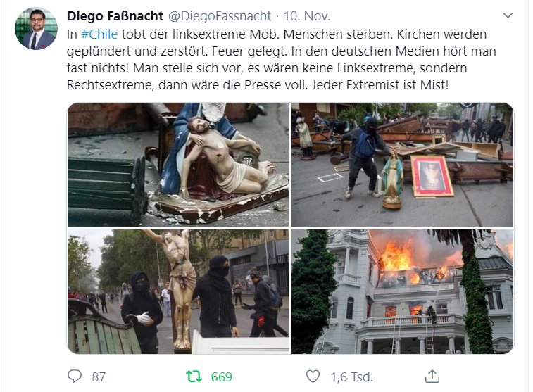Open the #Chile hashtag link
This screenshot has height=392, width=533.
click(x=99, y=34)
